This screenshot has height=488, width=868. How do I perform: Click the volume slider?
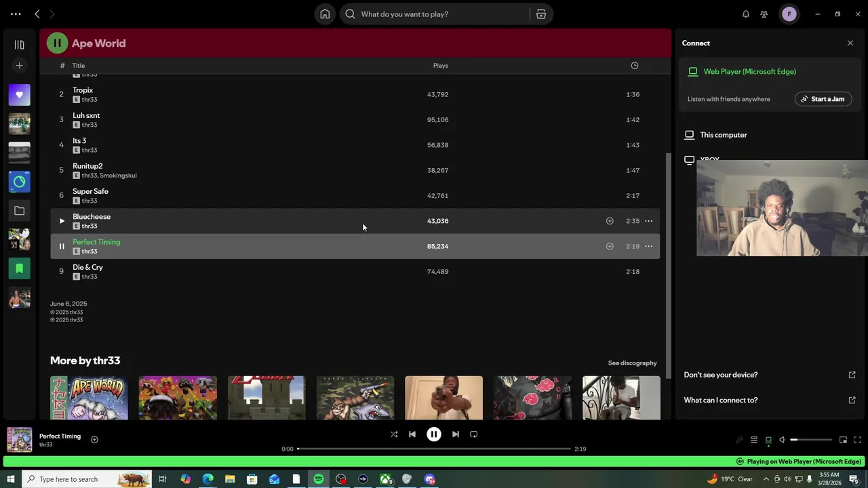coord(811,440)
